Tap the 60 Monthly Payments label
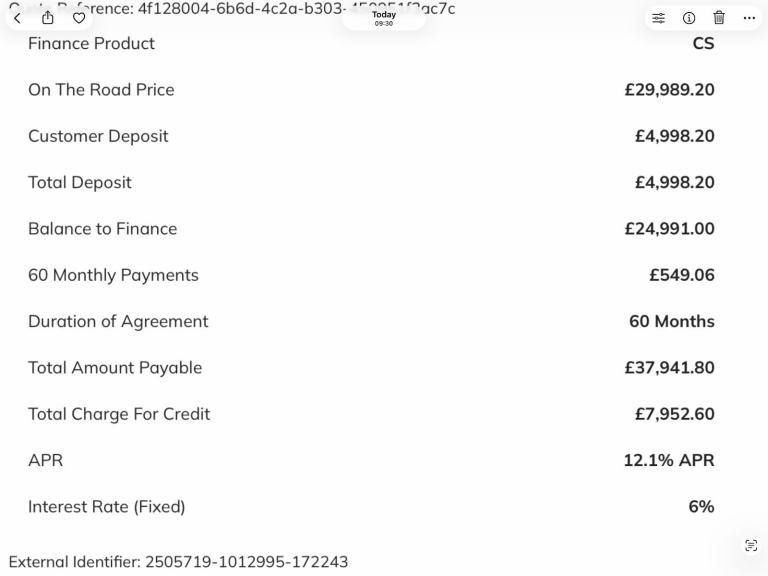The image size is (768, 576). (113, 275)
